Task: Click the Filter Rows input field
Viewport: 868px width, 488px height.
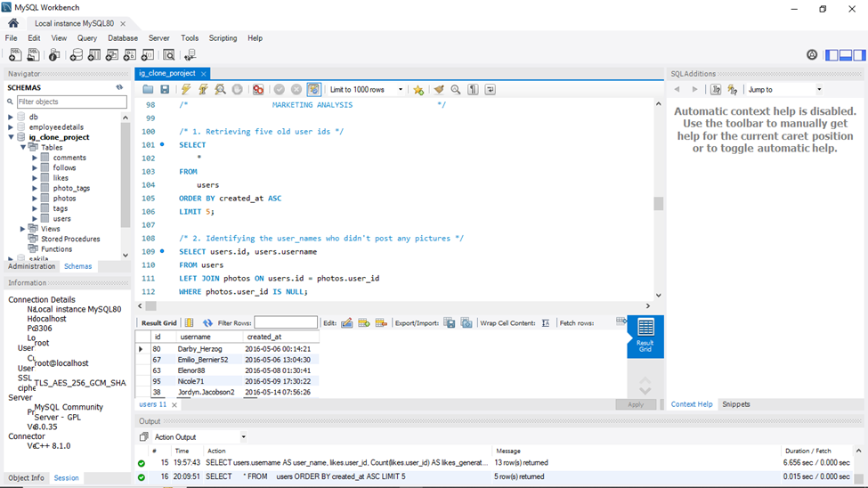Action: 286,323
